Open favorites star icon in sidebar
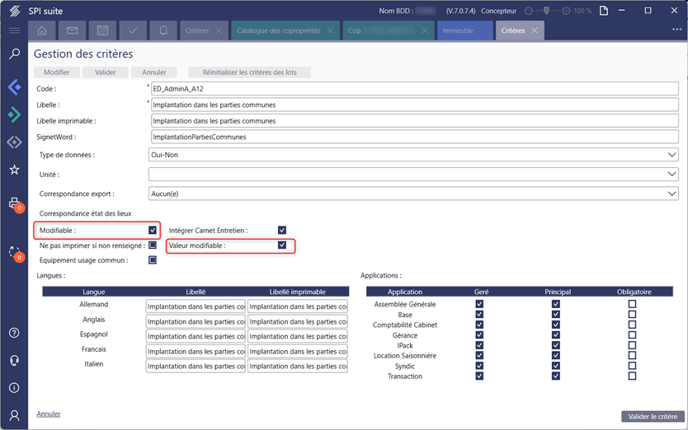Viewport: 688px width, 430px height. coord(14,169)
